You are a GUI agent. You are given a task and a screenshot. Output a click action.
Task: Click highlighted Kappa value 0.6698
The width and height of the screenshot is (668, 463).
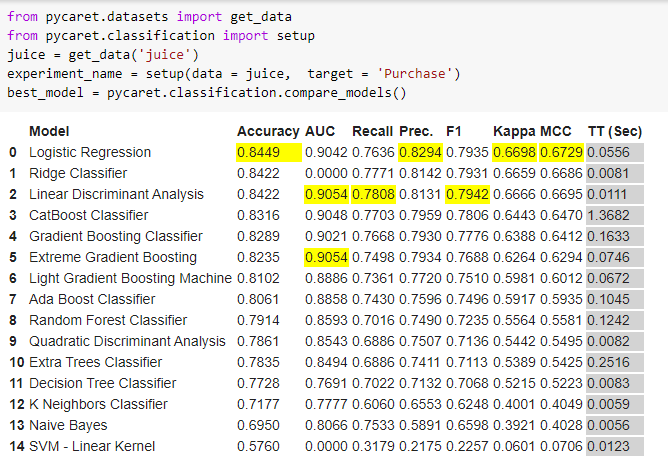(514, 152)
